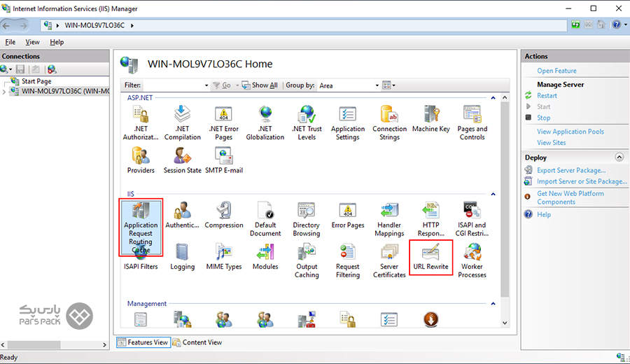Screen dimensions: 630x364
Task: Collapse the Deploy actions section
Action: click(619, 157)
